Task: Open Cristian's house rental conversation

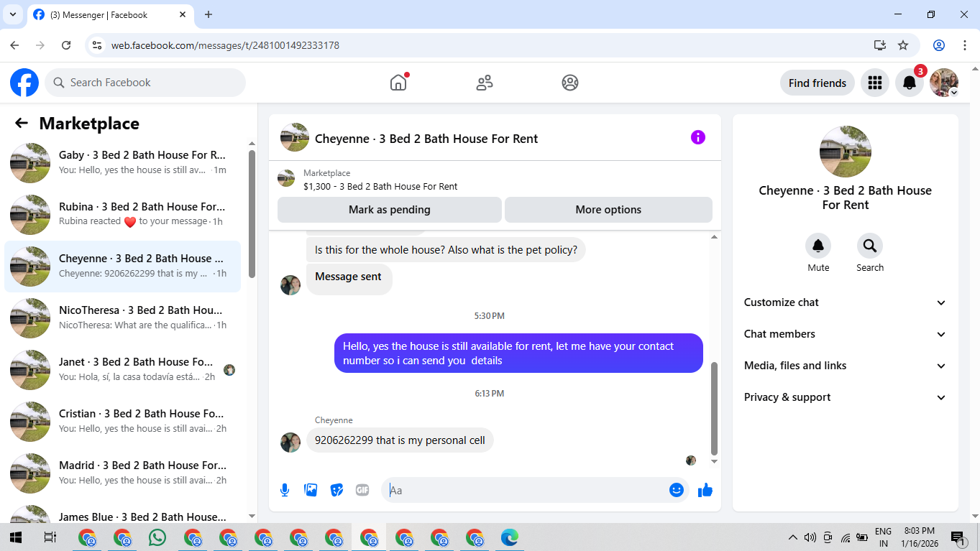Action: point(122,422)
